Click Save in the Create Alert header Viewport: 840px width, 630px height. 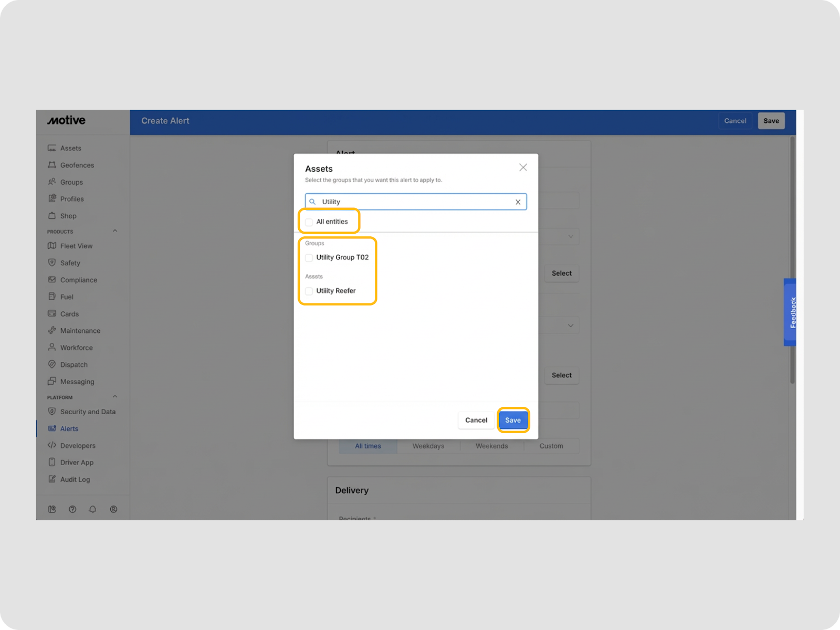(x=771, y=121)
